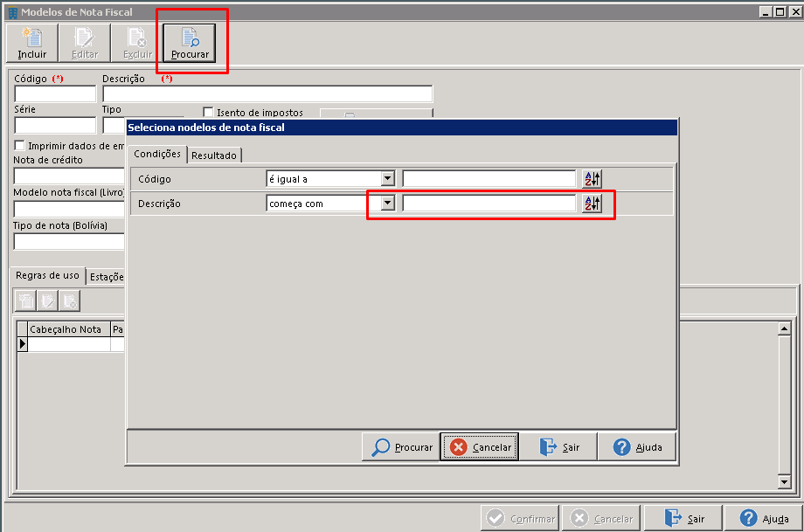This screenshot has width=804, height=532.
Task: Click Sair in the search dialog
Action: pyautogui.click(x=558, y=447)
